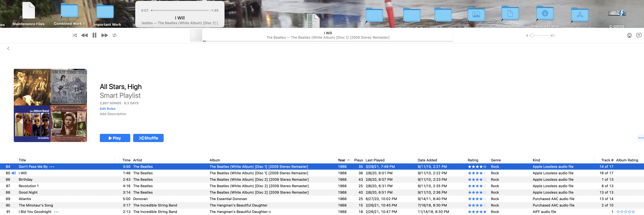Toggle repeat mode

[x=114, y=35]
